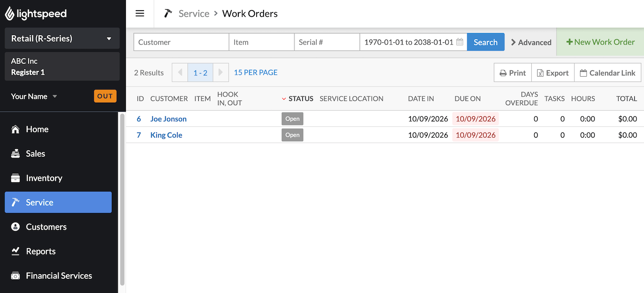Open customer King Cole link
The height and width of the screenshot is (293, 644).
[x=166, y=135]
